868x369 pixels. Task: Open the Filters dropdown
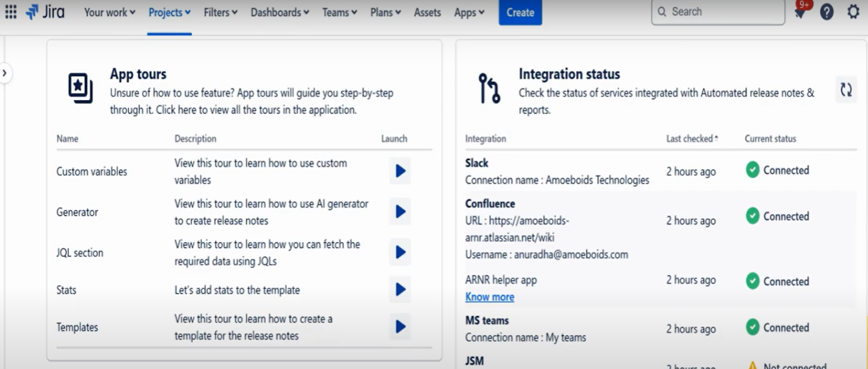point(221,12)
